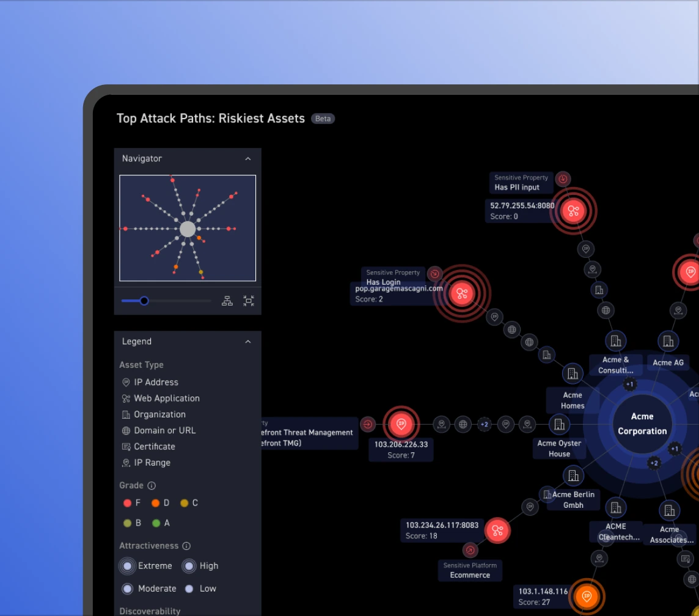The width and height of the screenshot is (699, 616).
Task: Collapse the Navigator panel
Action: pyautogui.click(x=248, y=159)
